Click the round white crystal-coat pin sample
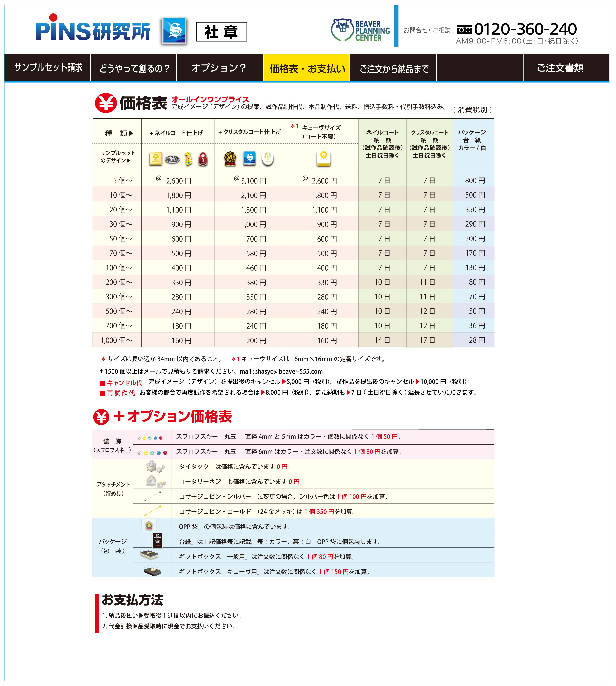The width and height of the screenshot is (616, 686). [x=268, y=158]
